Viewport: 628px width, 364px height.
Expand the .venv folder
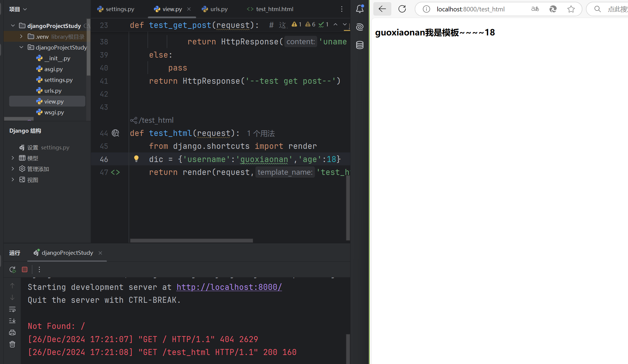[21, 37]
